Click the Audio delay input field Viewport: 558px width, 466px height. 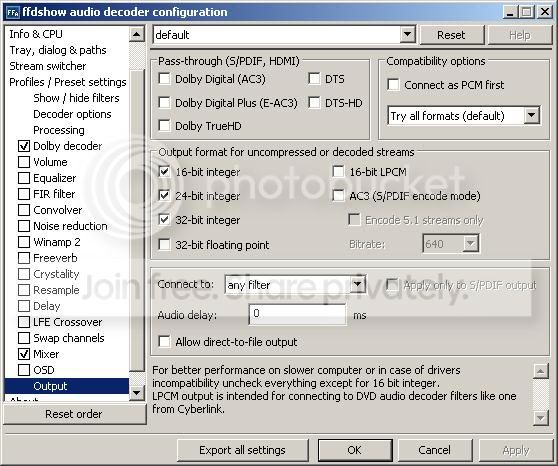pyautogui.click(x=298, y=314)
